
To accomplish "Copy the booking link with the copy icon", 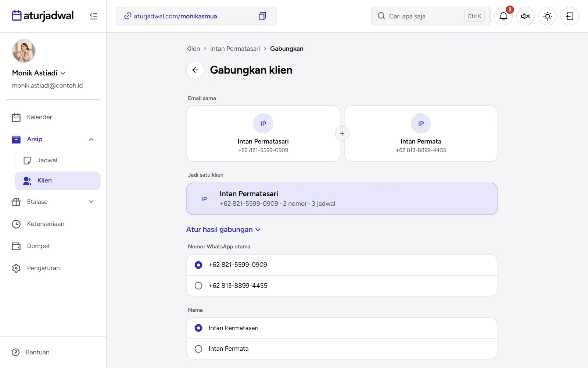I will point(262,16).
